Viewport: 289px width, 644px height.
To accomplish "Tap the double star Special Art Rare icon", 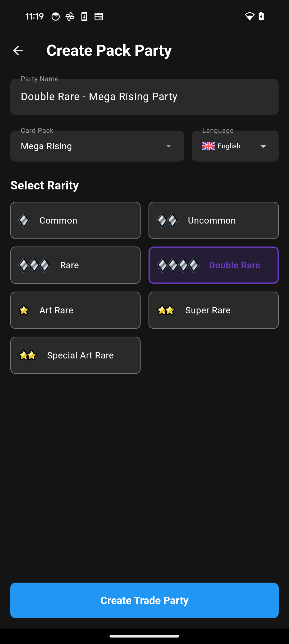I will tap(28, 355).
